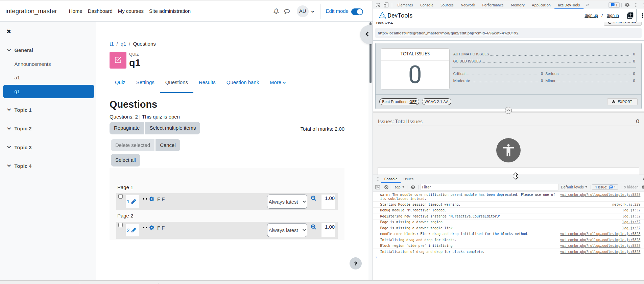
Task: Preview question 1 with the magnifier icon
Action: pos(314,198)
